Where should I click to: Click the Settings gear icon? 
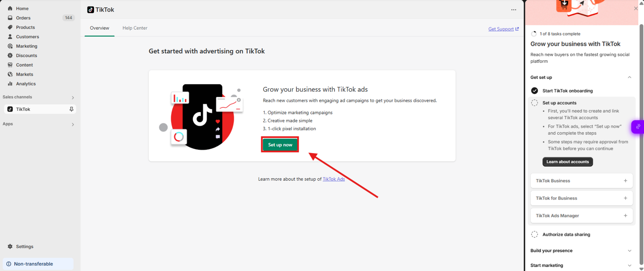[x=10, y=246]
